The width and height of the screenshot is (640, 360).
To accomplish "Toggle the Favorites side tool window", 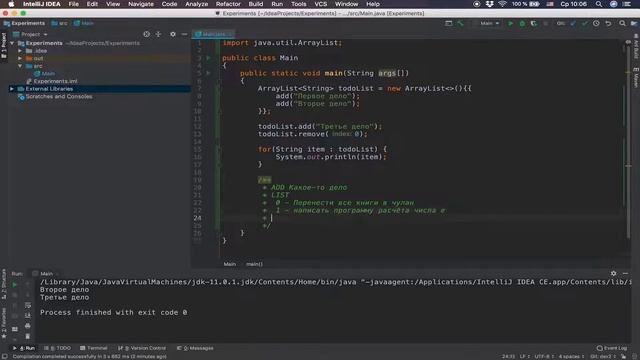I will coord(4,323).
